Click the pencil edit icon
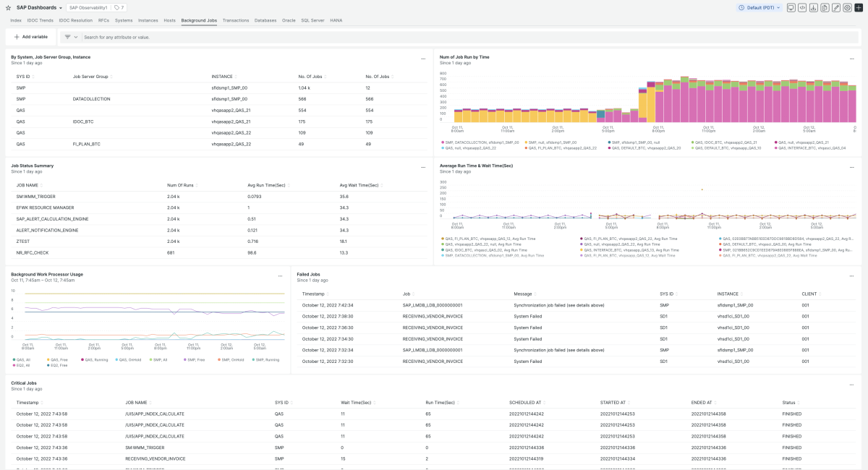This screenshot has height=470, width=868. tap(836, 7)
